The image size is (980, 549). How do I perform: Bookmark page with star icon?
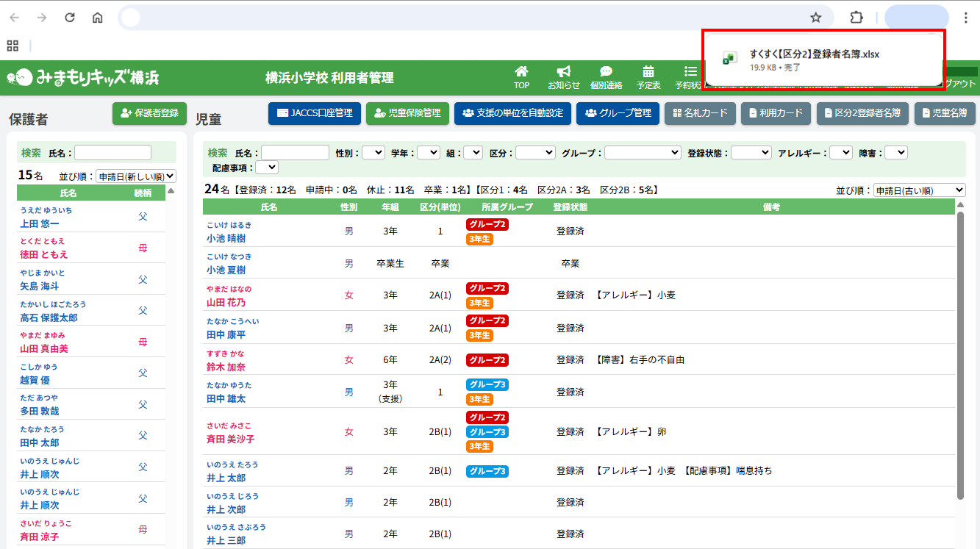point(815,18)
